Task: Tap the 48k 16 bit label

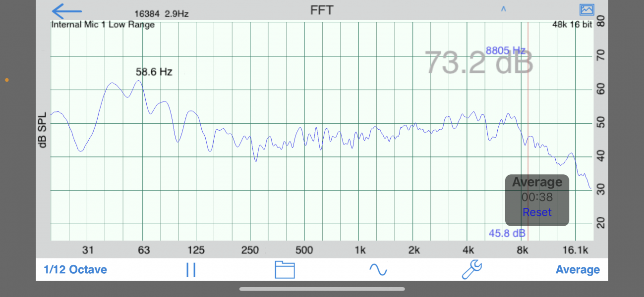Action: [572, 25]
